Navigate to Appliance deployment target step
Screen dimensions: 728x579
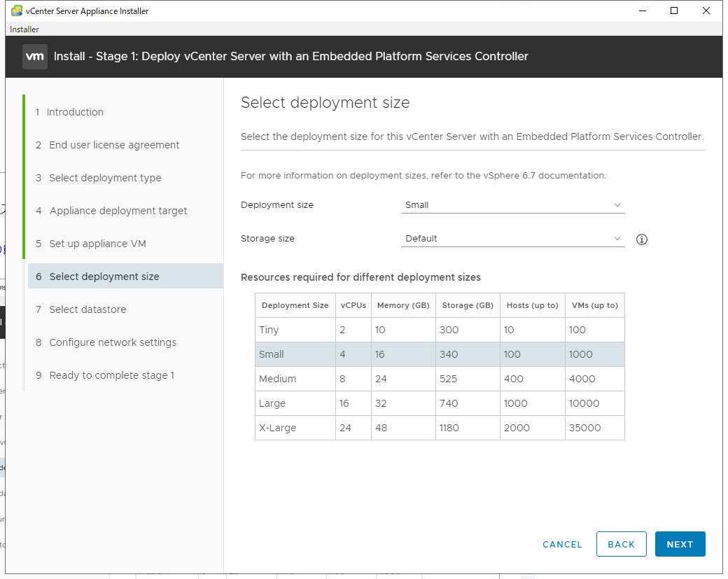click(x=118, y=211)
